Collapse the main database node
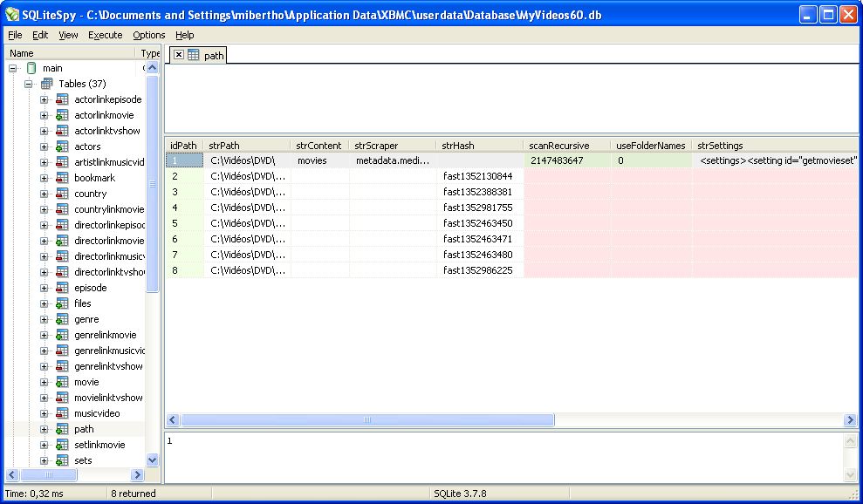The width and height of the screenshot is (863, 504). click(x=13, y=68)
